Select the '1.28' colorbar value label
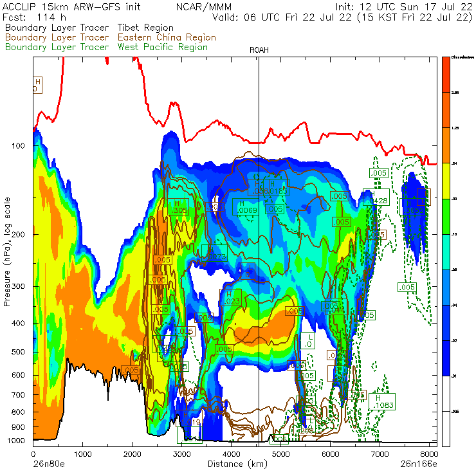 pos(454,128)
